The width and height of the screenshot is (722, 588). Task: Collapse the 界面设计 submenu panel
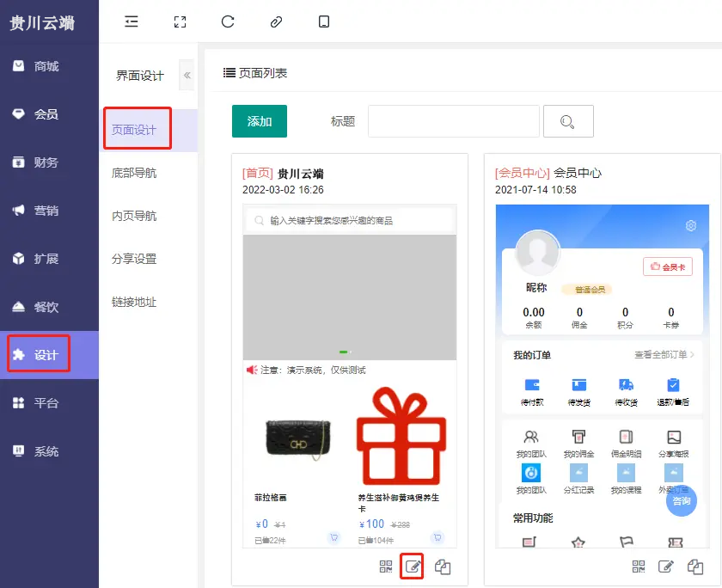pyautogui.click(x=187, y=75)
